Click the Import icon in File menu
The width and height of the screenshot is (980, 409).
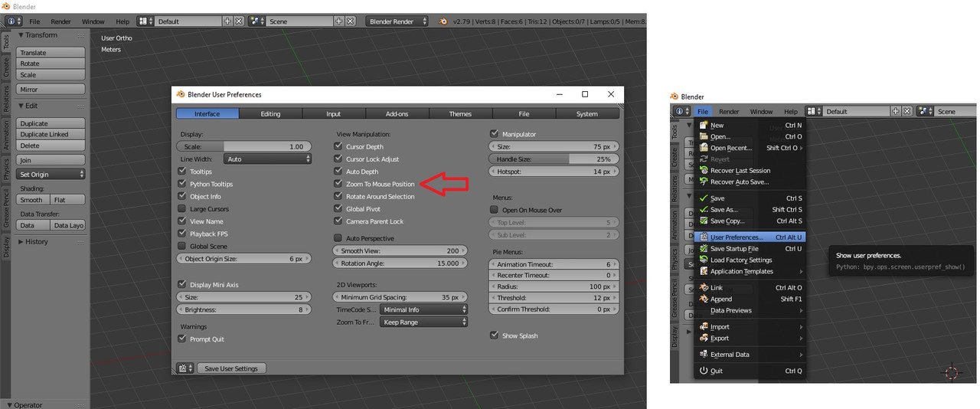[x=704, y=327]
